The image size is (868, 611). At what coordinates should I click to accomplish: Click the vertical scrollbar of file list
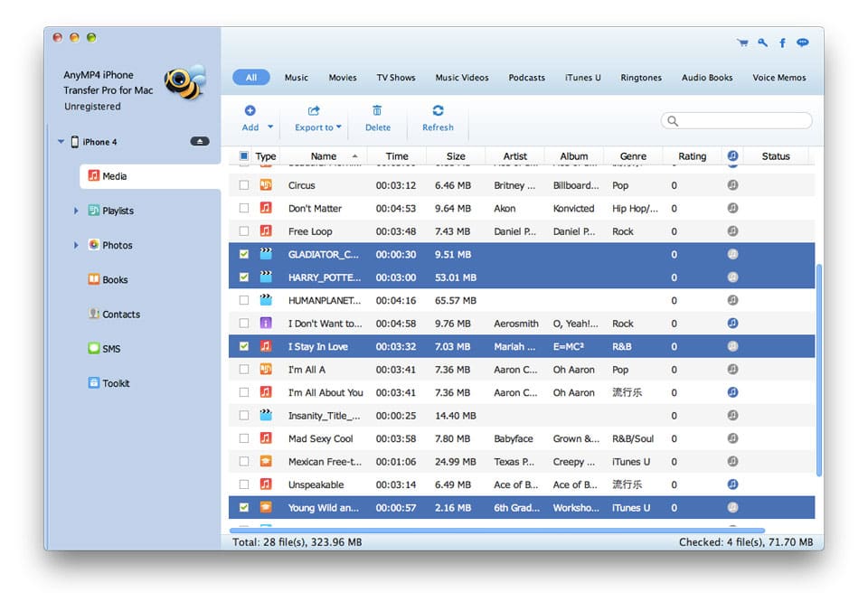click(819, 370)
